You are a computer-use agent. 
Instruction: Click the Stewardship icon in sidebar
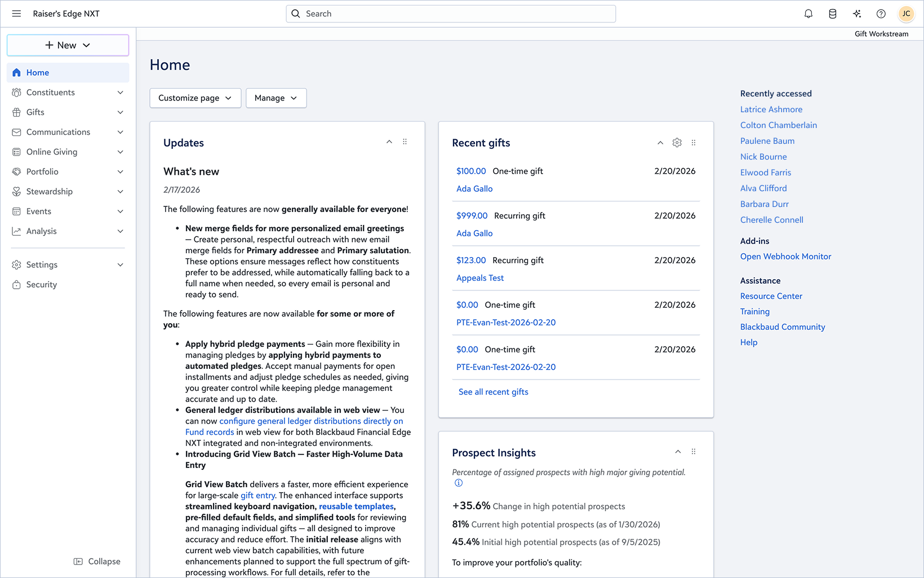click(x=16, y=192)
